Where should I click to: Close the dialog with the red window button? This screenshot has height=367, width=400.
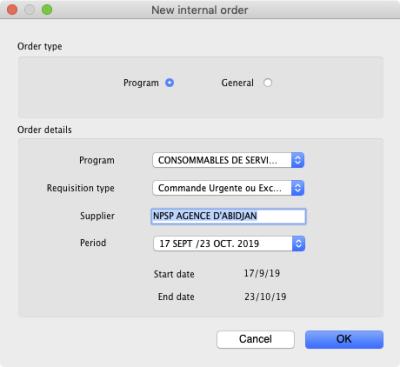pyautogui.click(x=12, y=10)
